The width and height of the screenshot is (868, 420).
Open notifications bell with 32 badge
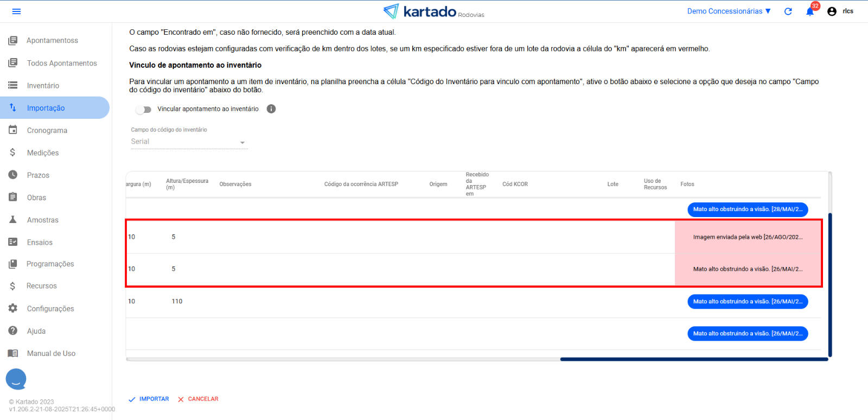coord(810,11)
